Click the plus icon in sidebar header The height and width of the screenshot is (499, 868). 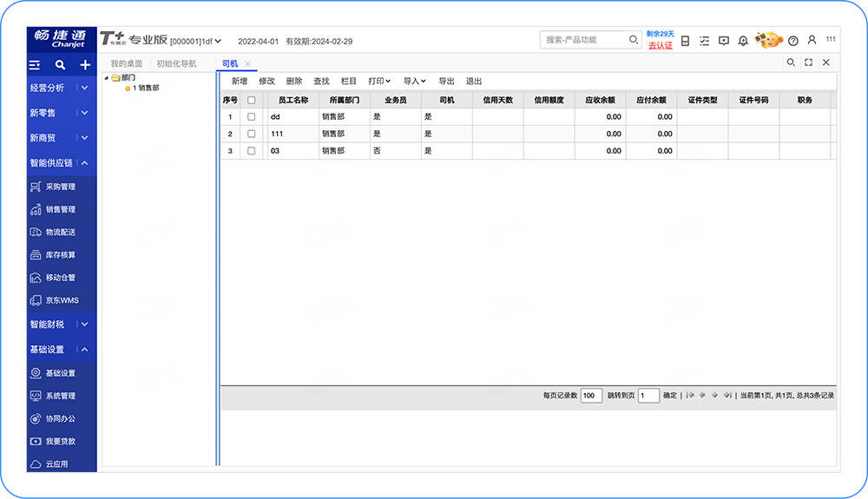[85, 65]
